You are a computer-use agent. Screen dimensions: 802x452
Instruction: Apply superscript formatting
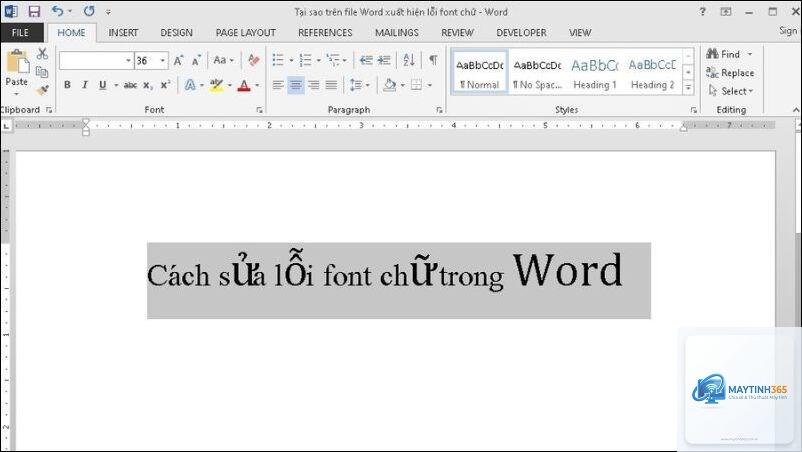165,85
